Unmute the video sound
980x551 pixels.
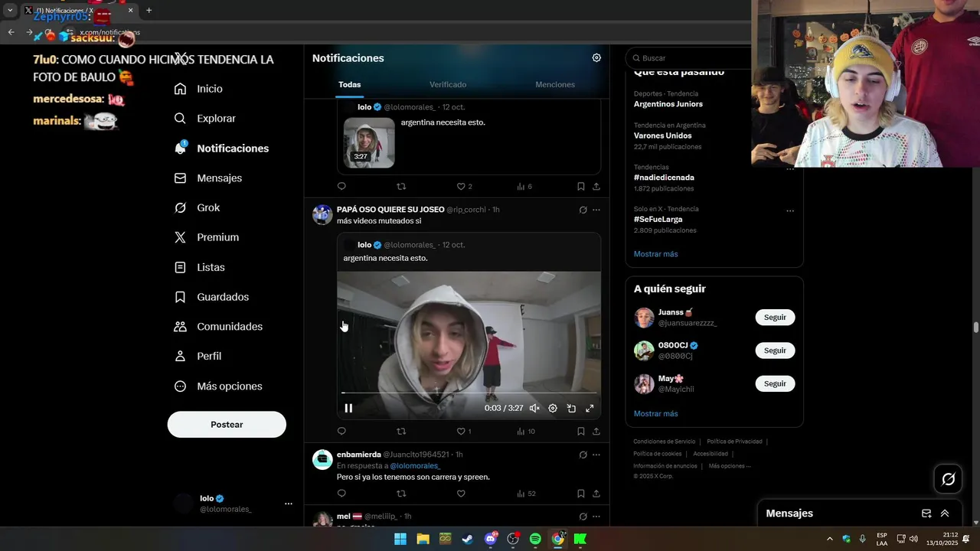pos(534,408)
